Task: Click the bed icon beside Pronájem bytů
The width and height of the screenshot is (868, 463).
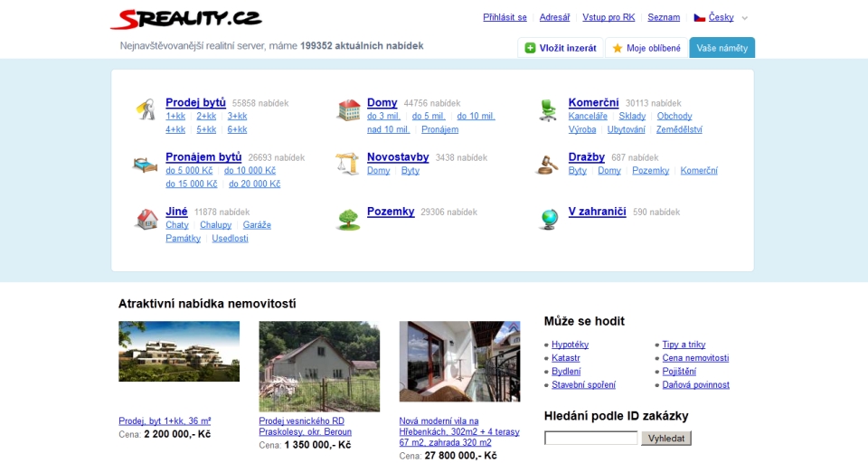Action: tap(146, 164)
